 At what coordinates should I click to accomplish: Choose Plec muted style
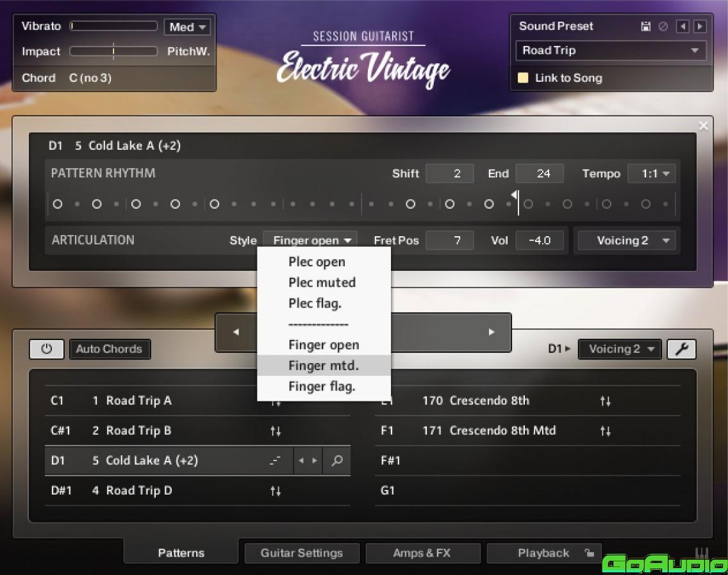[x=324, y=282]
